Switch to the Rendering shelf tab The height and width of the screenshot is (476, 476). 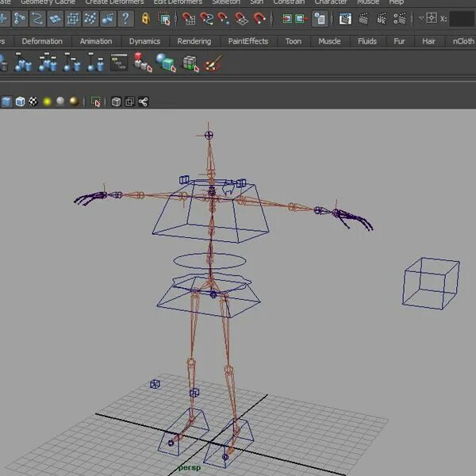[x=194, y=41]
